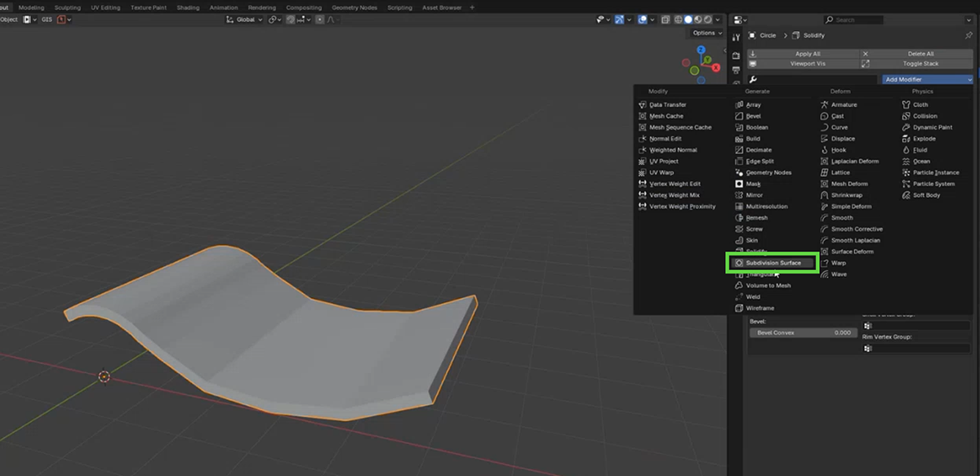Screen dimensions: 980x476
Task: Open the pivot point dropdown
Action: point(274,20)
